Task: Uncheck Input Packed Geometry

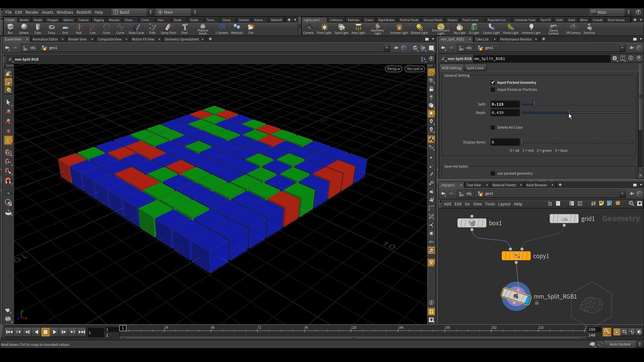Action: (493, 82)
